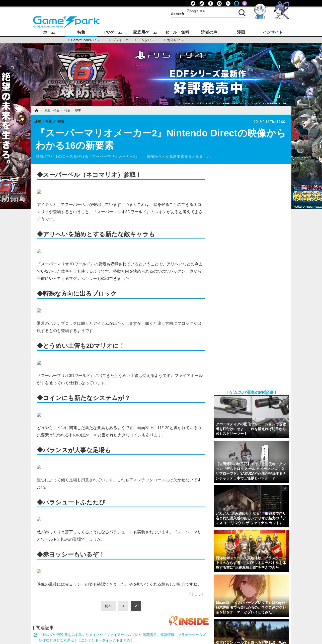Open the 読者の声 menu item
The image size is (322, 644).
pyautogui.click(x=209, y=32)
